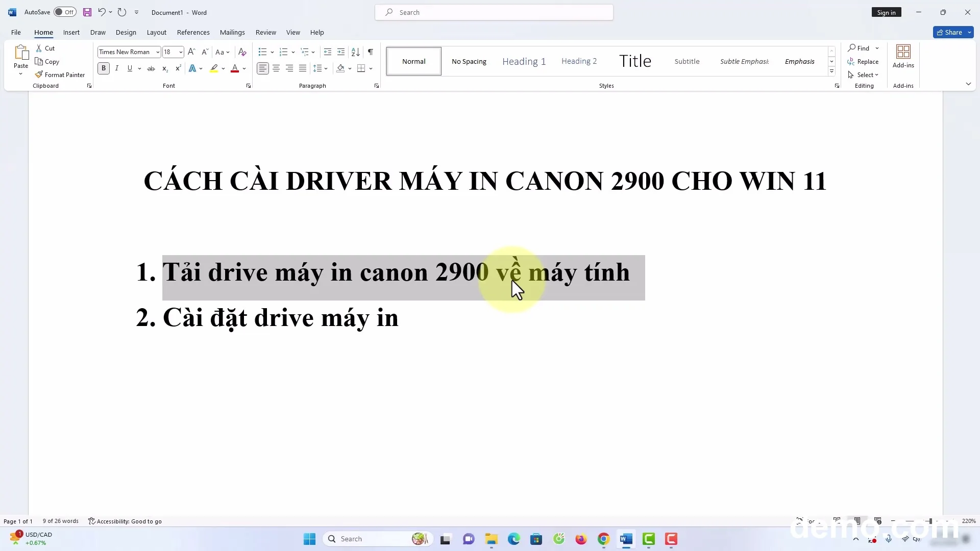Switch to the Design tab
The image size is (980, 551).
tap(126, 32)
